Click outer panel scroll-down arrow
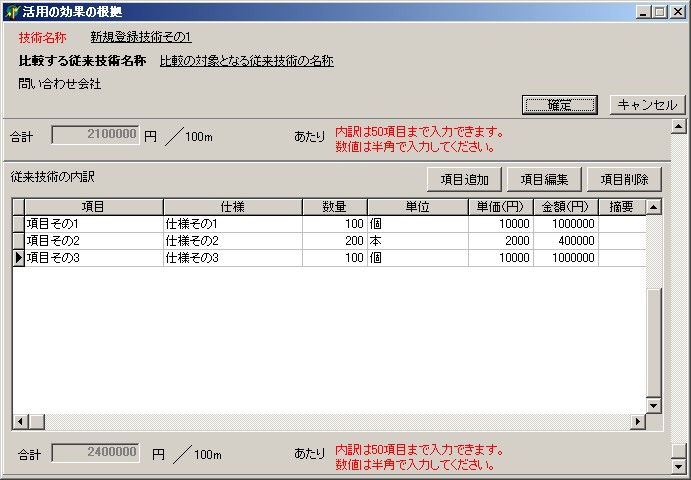This screenshot has width=691, height=480. 678,466
